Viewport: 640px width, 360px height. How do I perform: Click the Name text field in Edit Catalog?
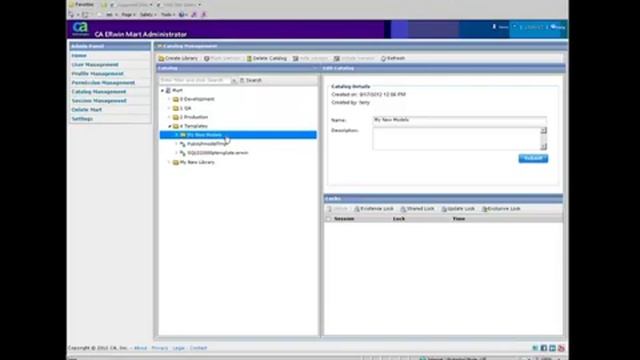click(x=460, y=120)
